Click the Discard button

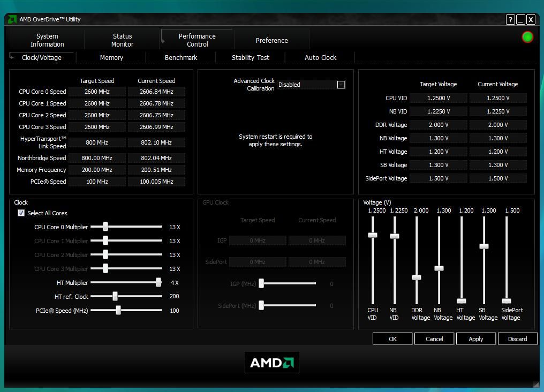pyautogui.click(x=517, y=338)
